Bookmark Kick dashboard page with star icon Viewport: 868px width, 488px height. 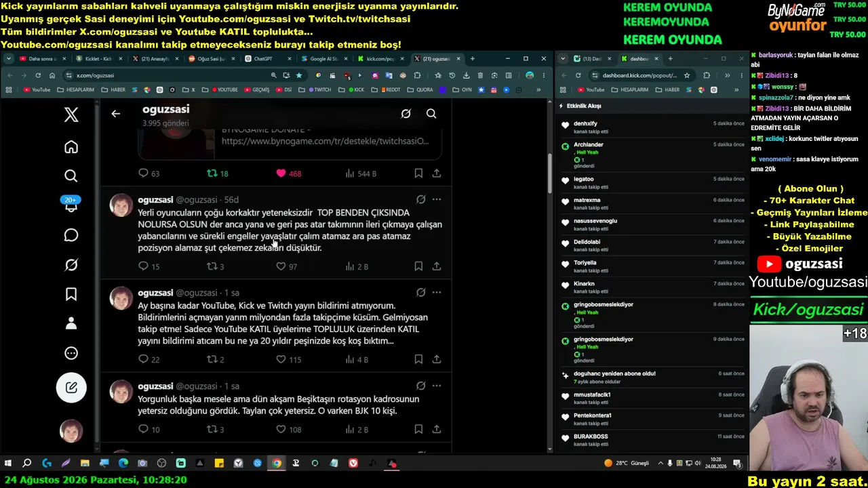[x=687, y=75]
